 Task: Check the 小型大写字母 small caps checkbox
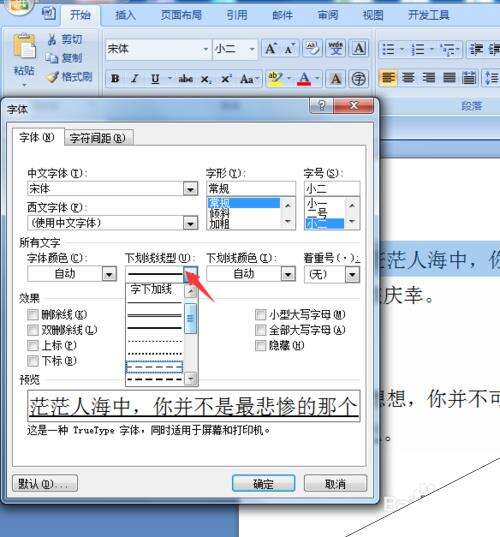[261, 314]
